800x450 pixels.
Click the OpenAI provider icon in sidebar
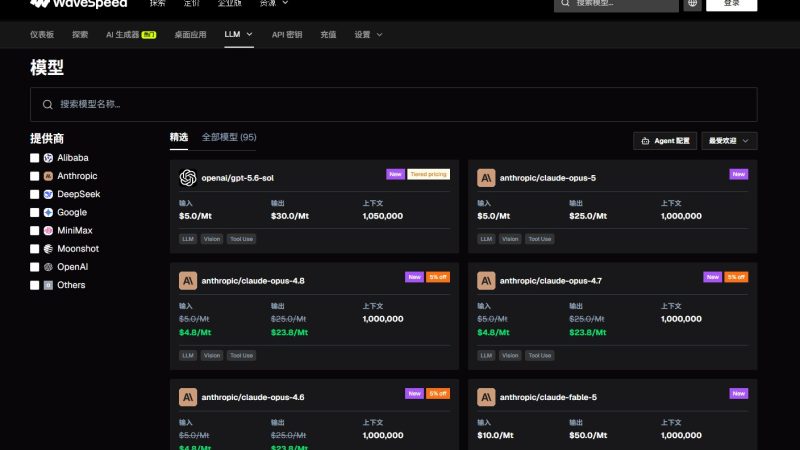coord(48,267)
